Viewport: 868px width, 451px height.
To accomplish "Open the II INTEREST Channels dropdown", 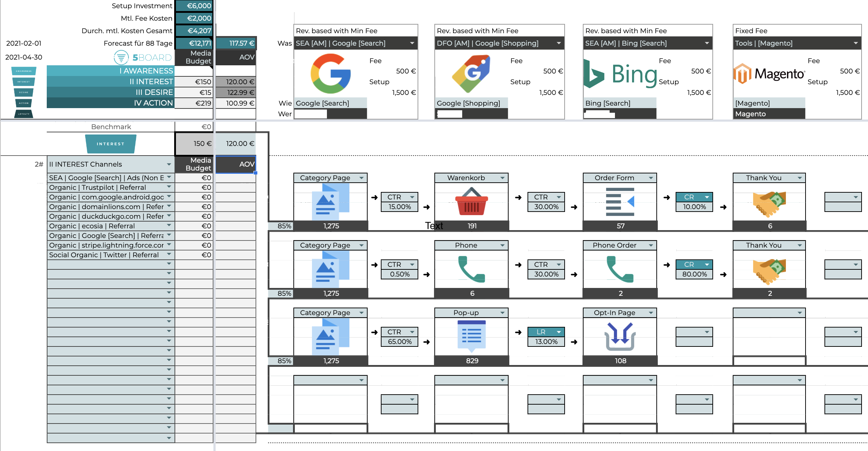I will point(169,164).
